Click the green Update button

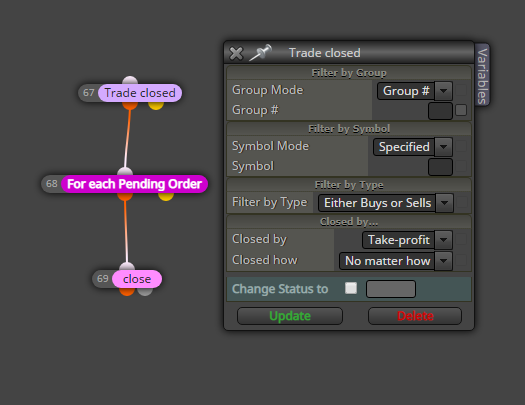(x=290, y=316)
